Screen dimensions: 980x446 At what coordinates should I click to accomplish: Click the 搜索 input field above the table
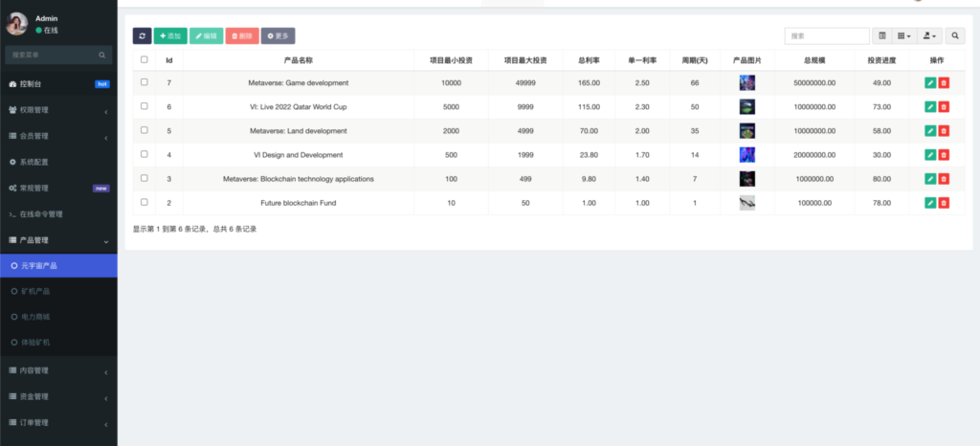point(827,35)
